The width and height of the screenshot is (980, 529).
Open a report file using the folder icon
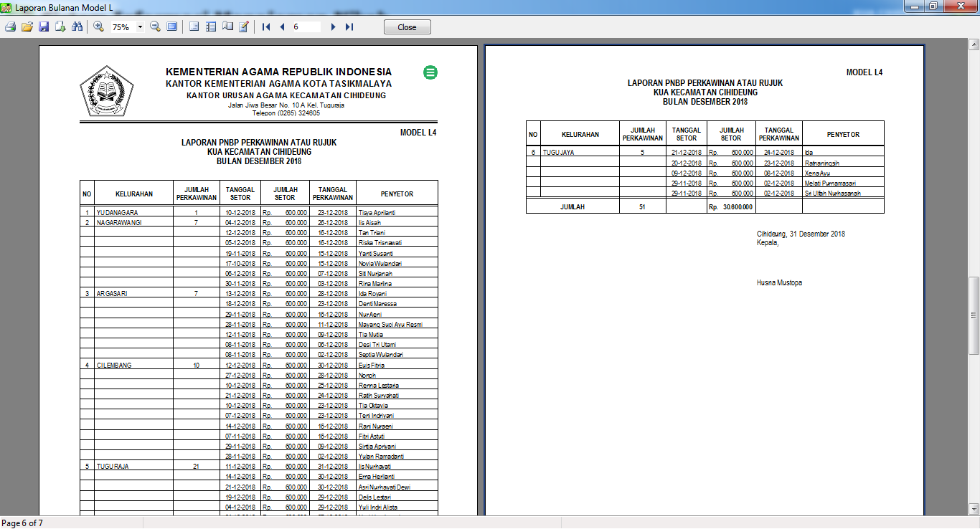click(27, 27)
